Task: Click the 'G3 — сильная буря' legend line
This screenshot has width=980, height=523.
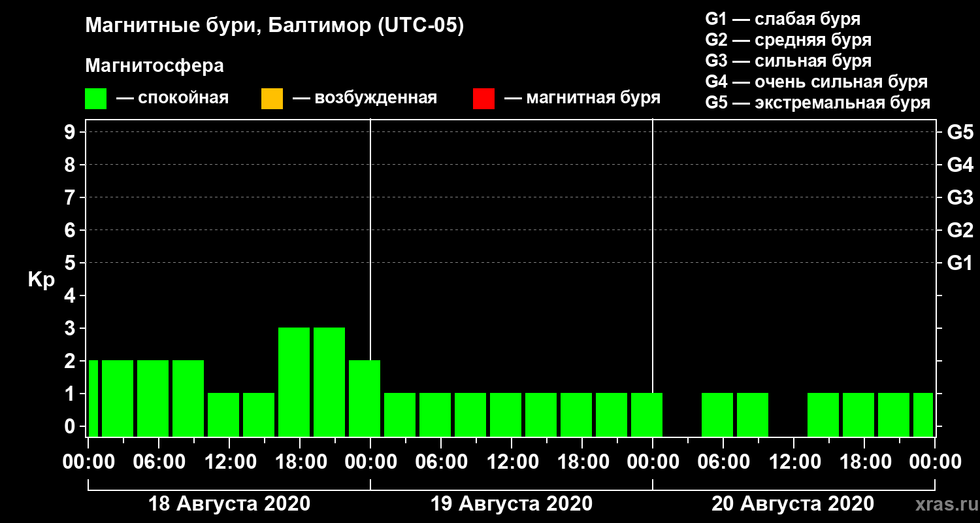Action: (x=788, y=61)
